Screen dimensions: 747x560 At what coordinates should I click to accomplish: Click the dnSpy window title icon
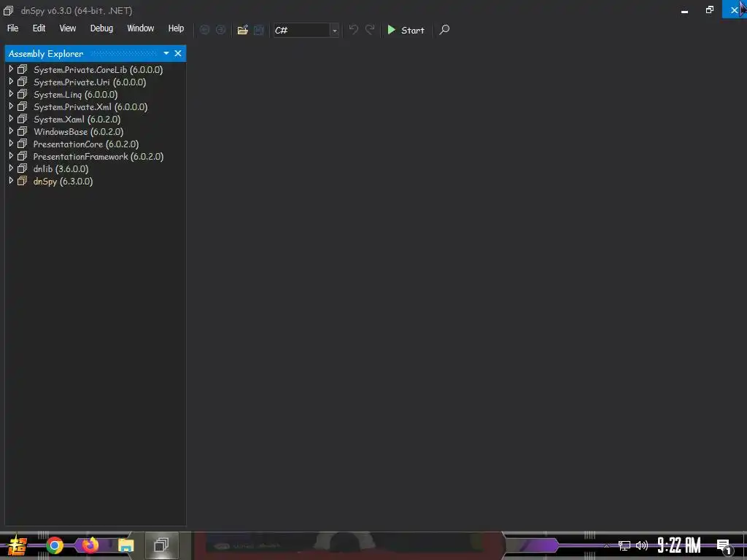[8, 10]
